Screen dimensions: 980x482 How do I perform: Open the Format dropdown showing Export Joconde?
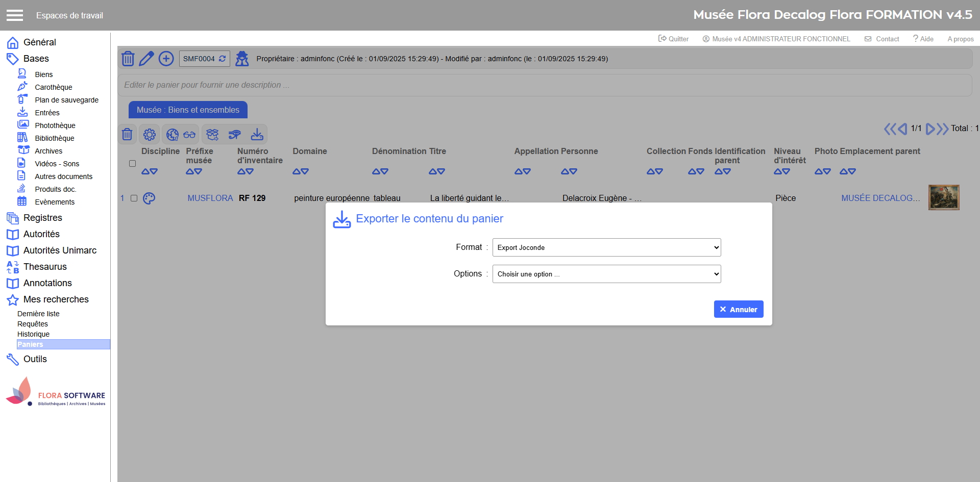tap(606, 247)
